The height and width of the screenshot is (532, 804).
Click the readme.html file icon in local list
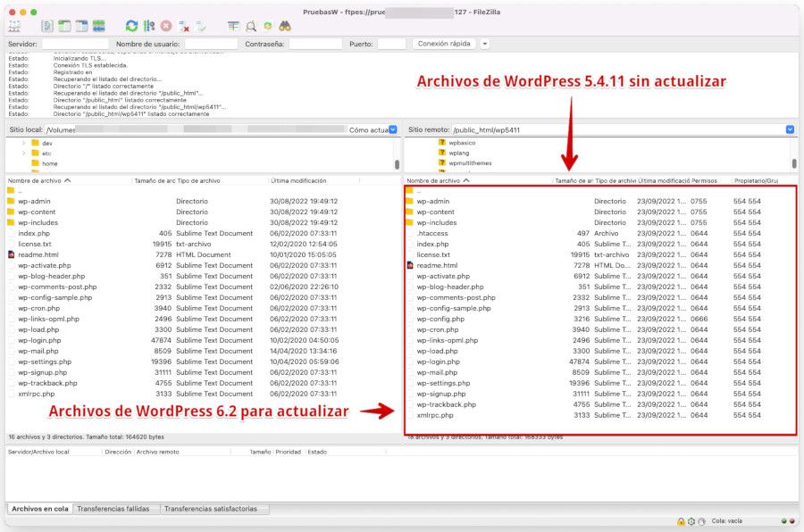coord(12,254)
